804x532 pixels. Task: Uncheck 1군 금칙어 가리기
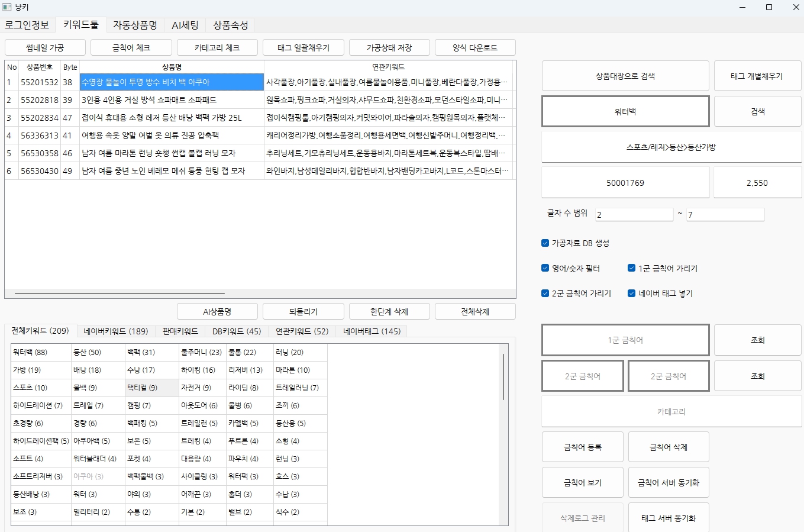pyautogui.click(x=631, y=268)
